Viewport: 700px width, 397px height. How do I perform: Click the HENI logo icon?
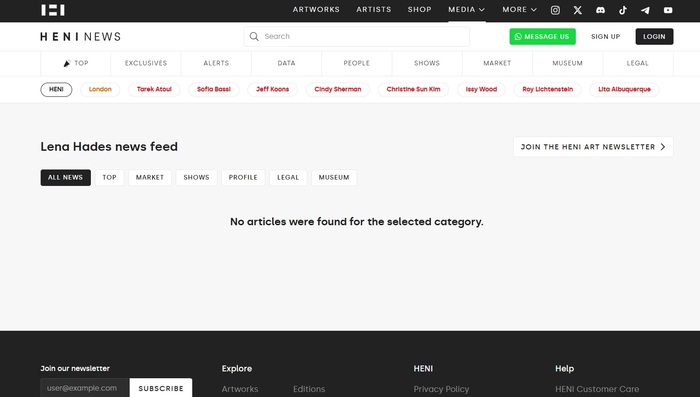click(x=53, y=10)
